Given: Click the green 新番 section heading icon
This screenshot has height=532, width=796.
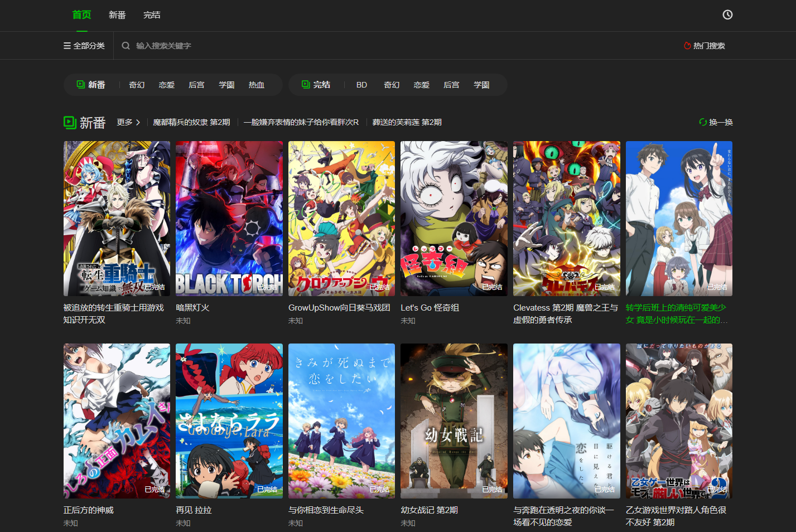Looking at the screenshot, I should (x=70, y=123).
